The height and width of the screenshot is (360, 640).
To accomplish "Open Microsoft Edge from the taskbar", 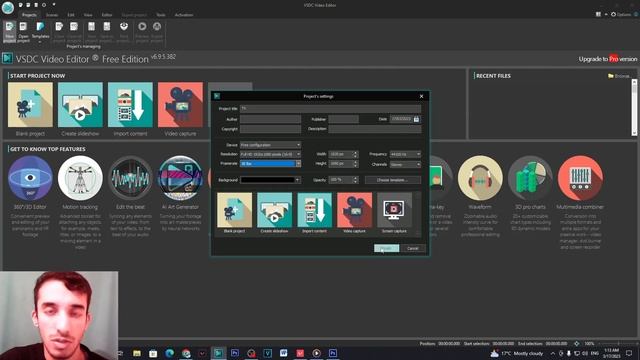I will pos(169,353).
